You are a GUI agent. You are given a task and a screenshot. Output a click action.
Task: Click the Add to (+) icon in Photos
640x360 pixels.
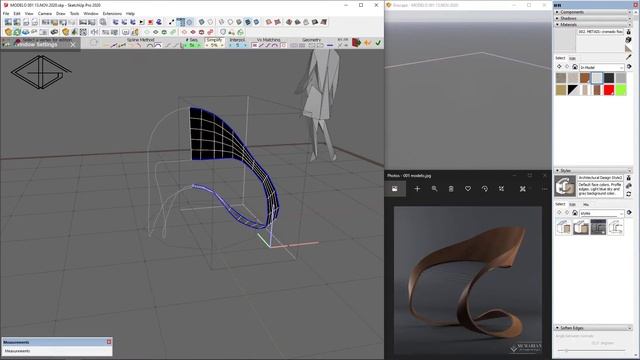[x=417, y=189]
